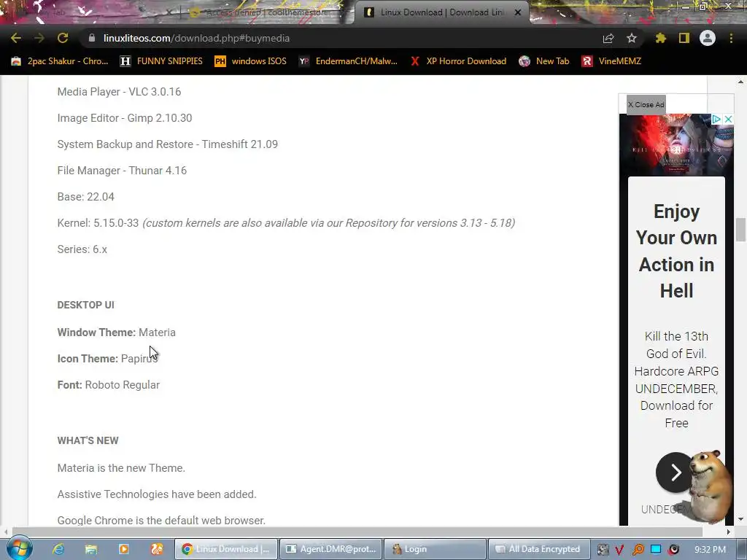
Task: Click the Series: 6.x text
Action: coord(82,249)
